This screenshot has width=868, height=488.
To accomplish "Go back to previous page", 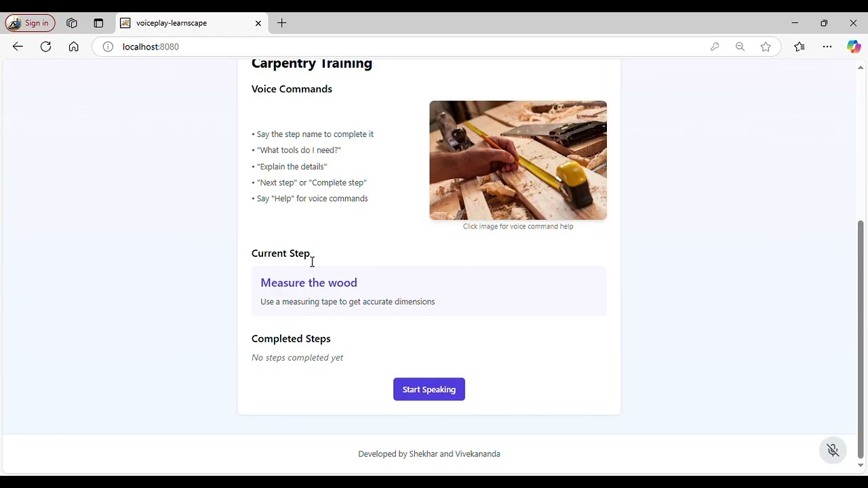I will click(x=18, y=47).
